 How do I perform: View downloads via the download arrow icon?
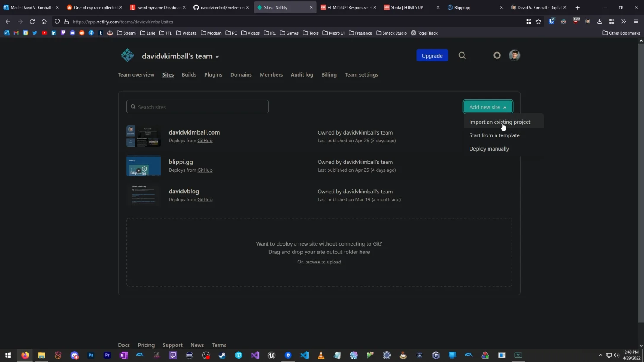599,22
